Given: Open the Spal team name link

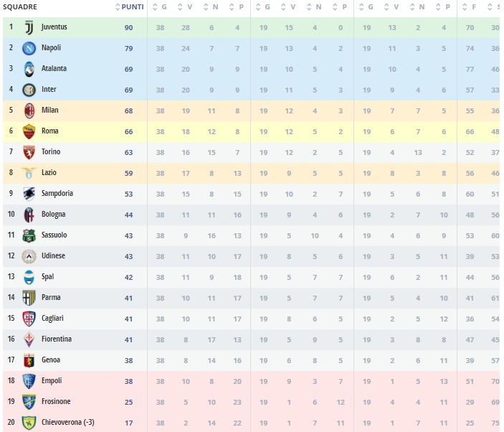Looking at the screenshot, I should pyautogui.click(x=49, y=277).
